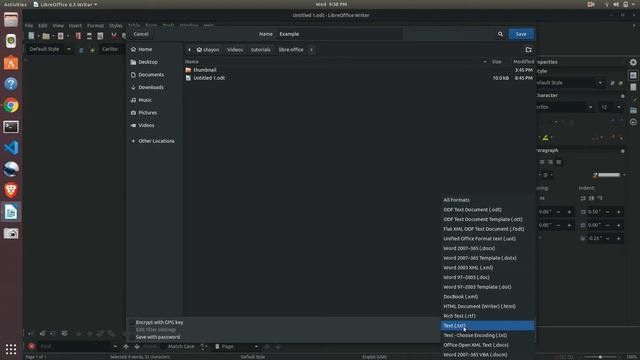Viewport: 640px width, 360px height.
Task: Choose Word 97-2003 Template (.dot) format
Action: click(x=487, y=287)
